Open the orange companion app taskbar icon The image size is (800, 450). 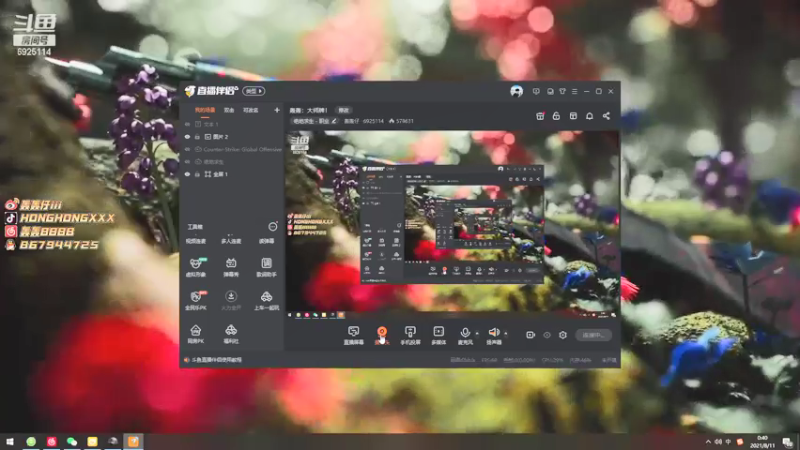(133, 441)
